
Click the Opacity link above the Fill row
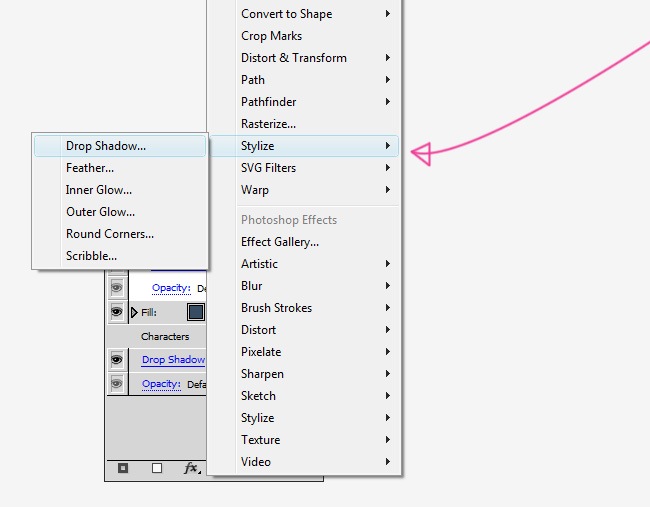coord(171,288)
